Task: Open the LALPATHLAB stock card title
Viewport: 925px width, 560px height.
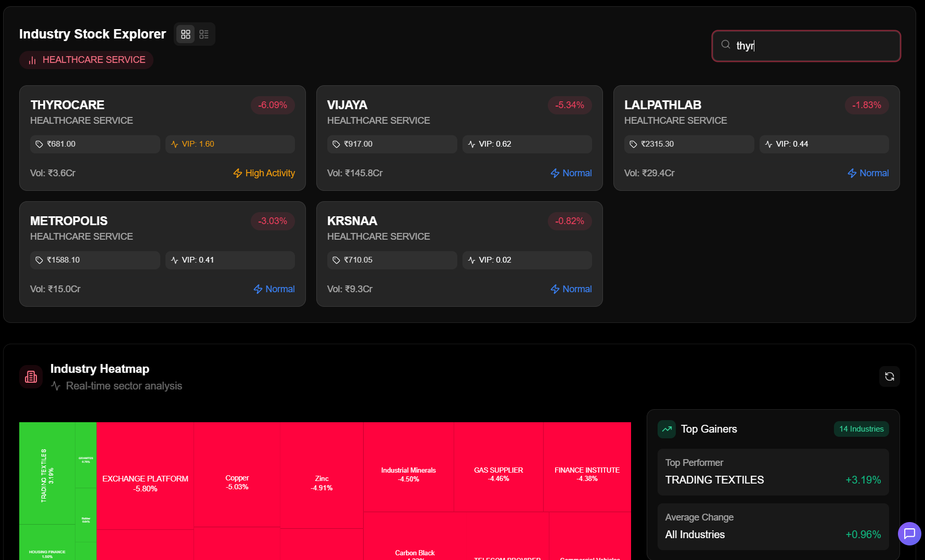Action: tap(663, 105)
